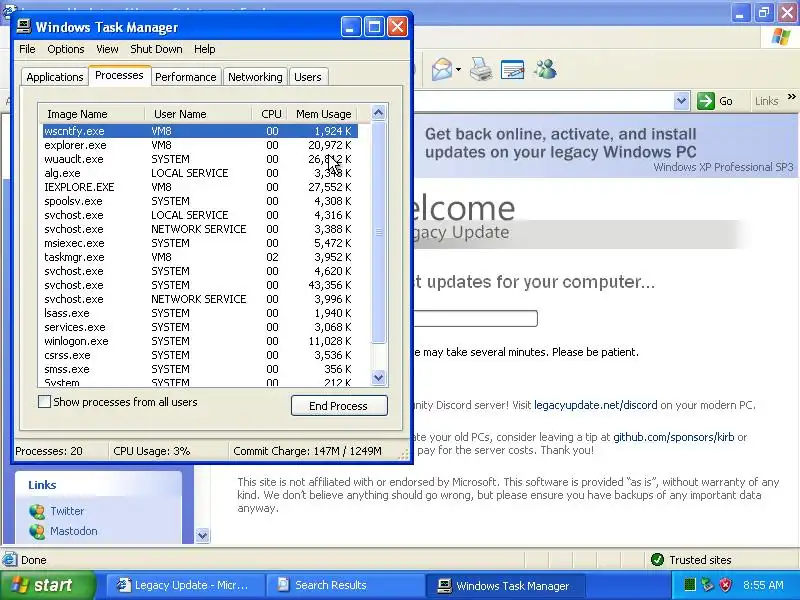The height and width of the screenshot is (600, 800).
Task: Click the IE sidebar scroll down arrow
Action: [203, 536]
